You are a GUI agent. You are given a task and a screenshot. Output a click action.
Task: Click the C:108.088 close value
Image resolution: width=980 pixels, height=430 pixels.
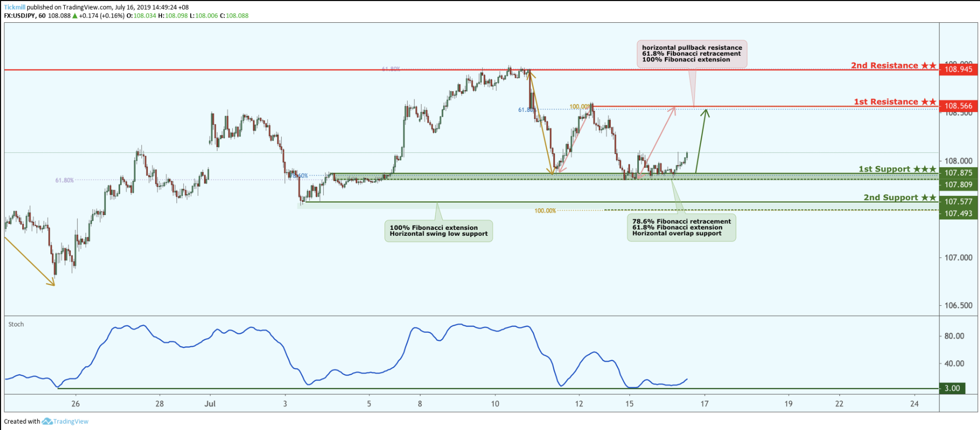[x=234, y=16]
